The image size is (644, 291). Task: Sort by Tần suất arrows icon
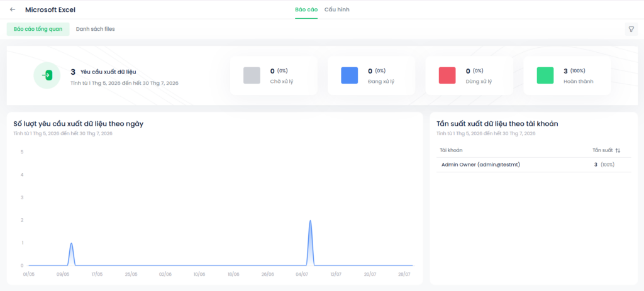tap(618, 151)
